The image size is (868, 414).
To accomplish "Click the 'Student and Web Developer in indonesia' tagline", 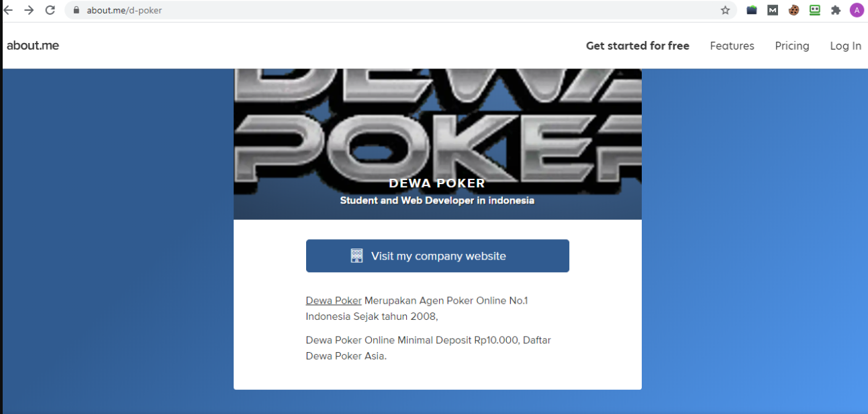I will click(x=437, y=200).
